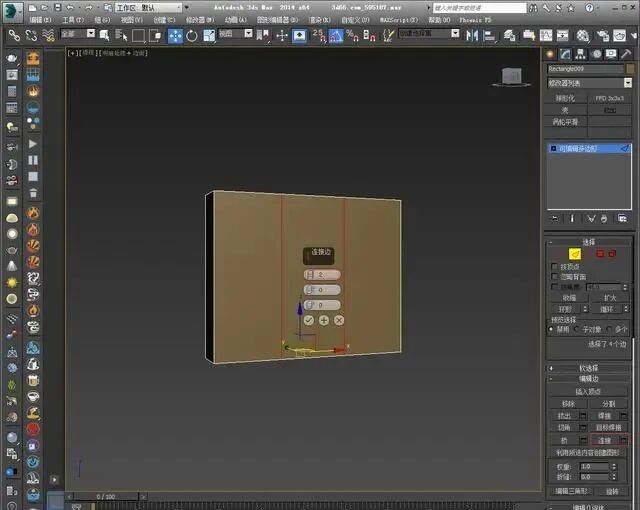Image resolution: width=640 pixels, height=510 pixels.
Task: Open the selection filter dropdown
Action: pyautogui.click(x=78, y=33)
